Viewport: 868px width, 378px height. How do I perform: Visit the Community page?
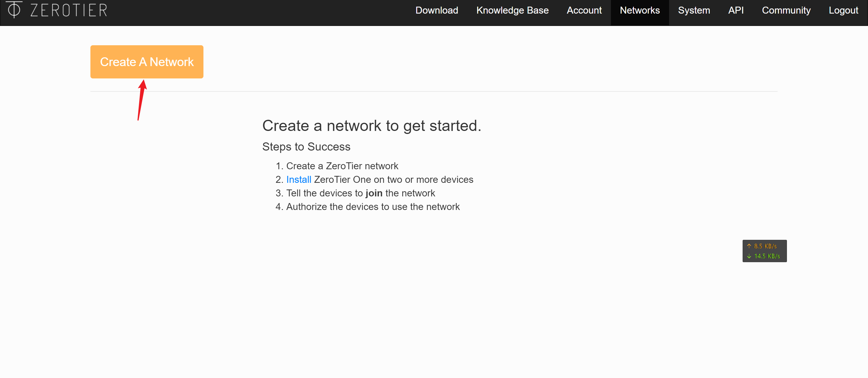786,10
